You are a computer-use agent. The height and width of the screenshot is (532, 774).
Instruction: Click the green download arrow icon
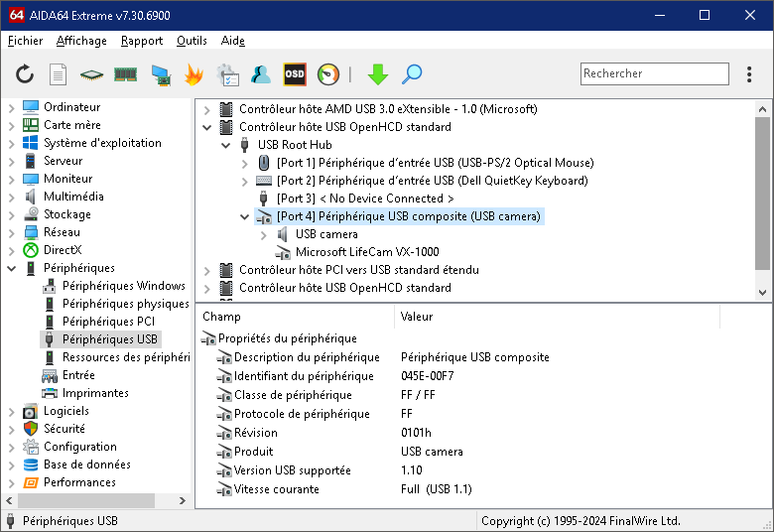point(378,74)
